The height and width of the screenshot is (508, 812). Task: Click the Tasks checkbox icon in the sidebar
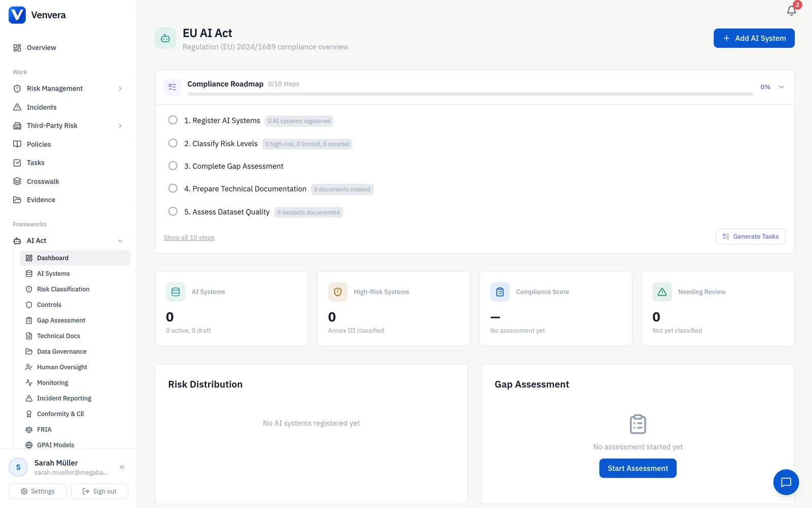[x=17, y=163]
